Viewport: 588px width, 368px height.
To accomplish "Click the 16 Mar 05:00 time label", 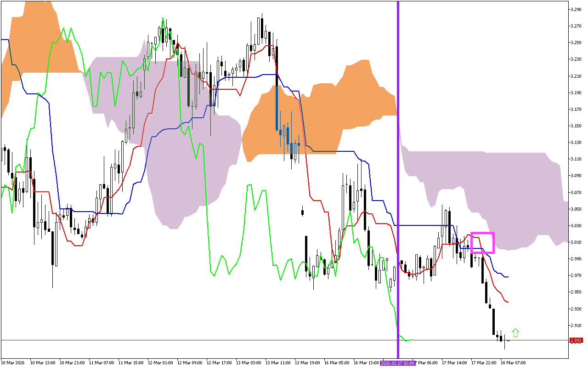I will [337, 363].
